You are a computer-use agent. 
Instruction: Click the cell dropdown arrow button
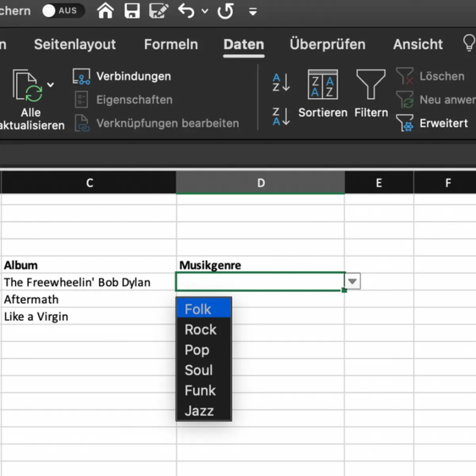click(x=353, y=282)
